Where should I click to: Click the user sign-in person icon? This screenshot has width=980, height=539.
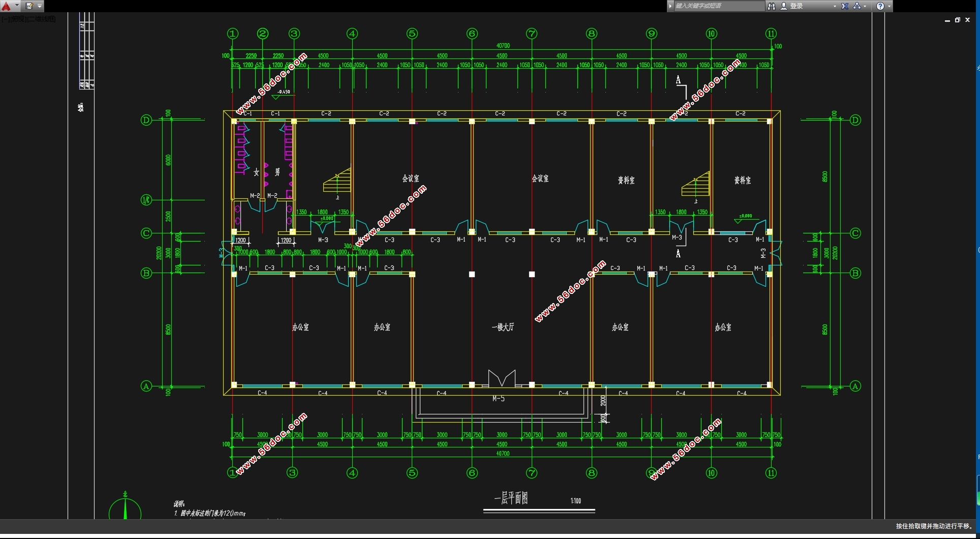[x=784, y=6]
